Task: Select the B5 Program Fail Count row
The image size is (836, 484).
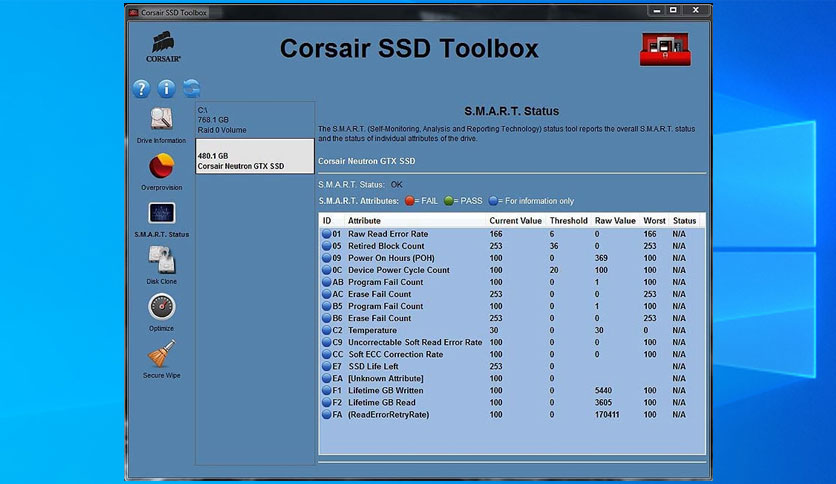Action: click(x=512, y=306)
